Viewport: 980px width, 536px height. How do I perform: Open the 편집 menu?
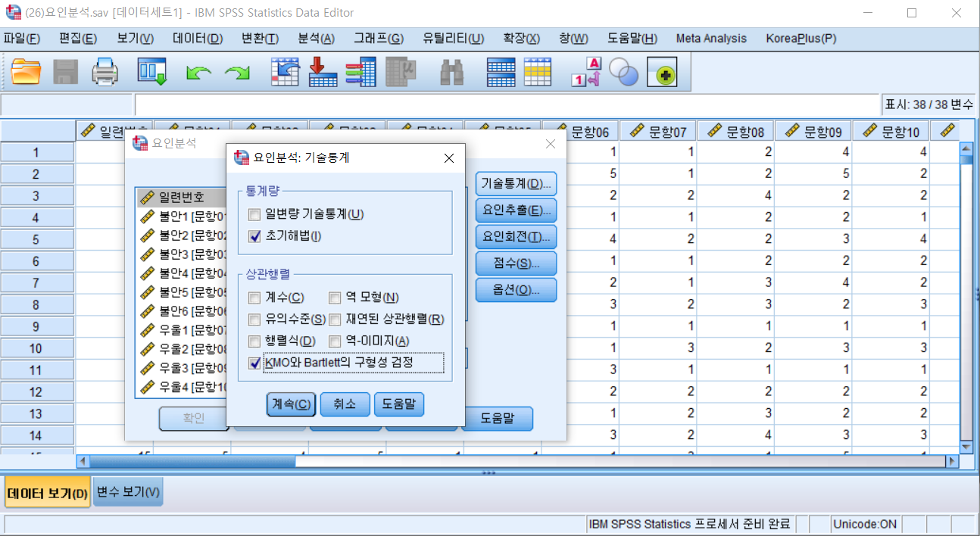click(77, 39)
